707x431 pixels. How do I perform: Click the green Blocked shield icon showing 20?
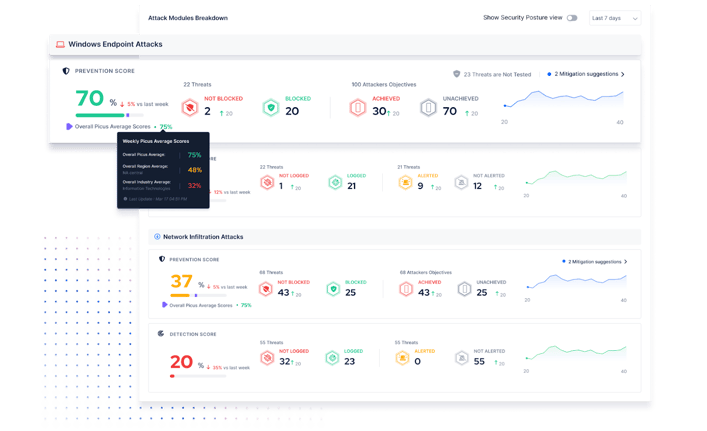(270, 107)
